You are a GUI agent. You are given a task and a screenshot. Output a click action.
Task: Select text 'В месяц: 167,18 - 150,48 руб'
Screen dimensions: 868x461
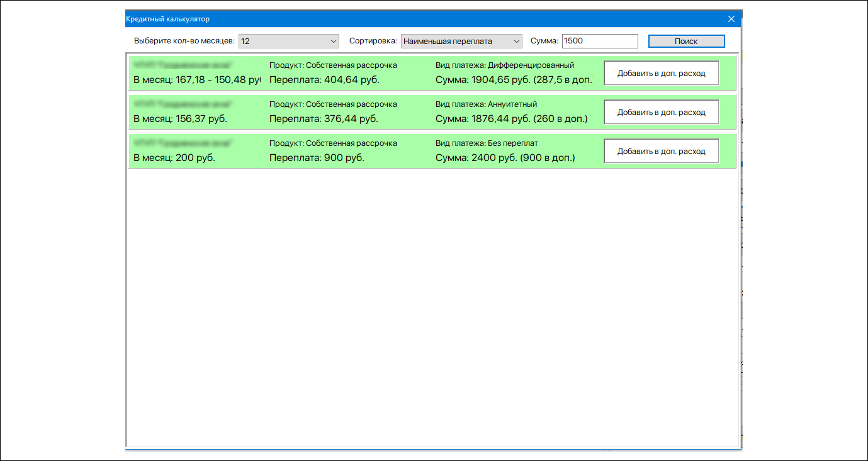(197, 80)
